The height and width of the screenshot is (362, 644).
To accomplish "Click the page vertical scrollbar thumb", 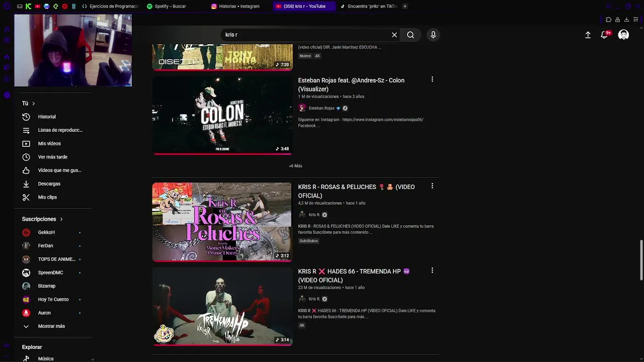I will [641, 260].
